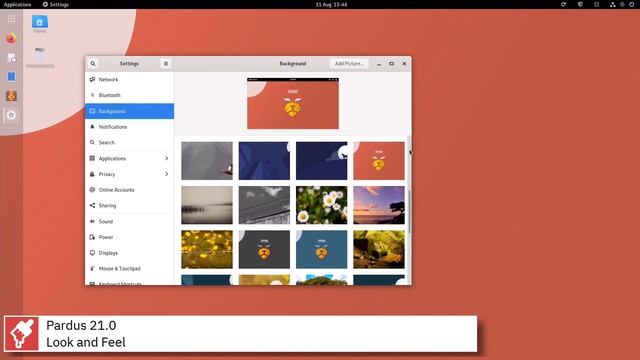Open the show applications grid in dock
The image size is (640, 360).
11,19
